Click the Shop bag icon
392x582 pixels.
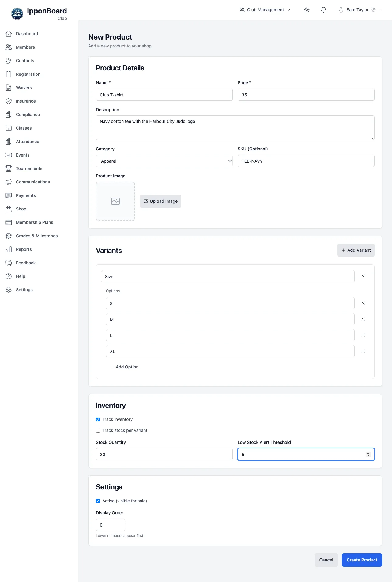(9, 209)
